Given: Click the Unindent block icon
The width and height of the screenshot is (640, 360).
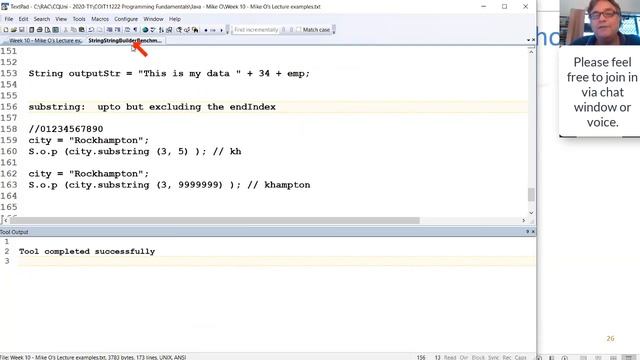Looking at the screenshot, I should (117, 30).
